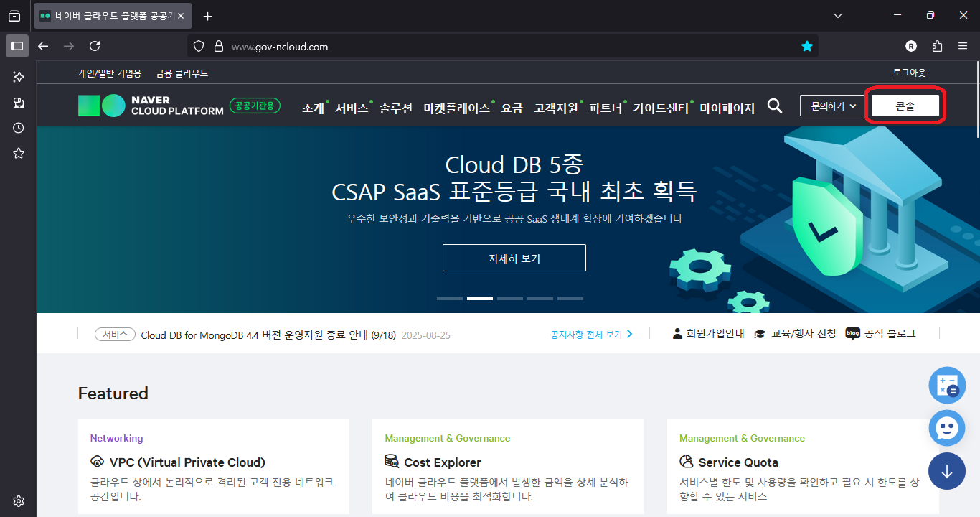Click the VPC network icon

pos(98,462)
